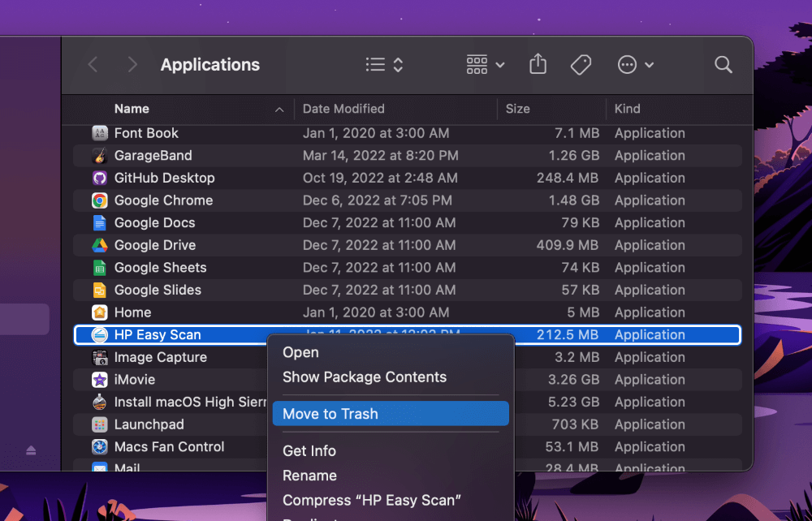The image size is (812, 521).
Task: Choose Get Info in the context menu
Action: coord(309,450)
